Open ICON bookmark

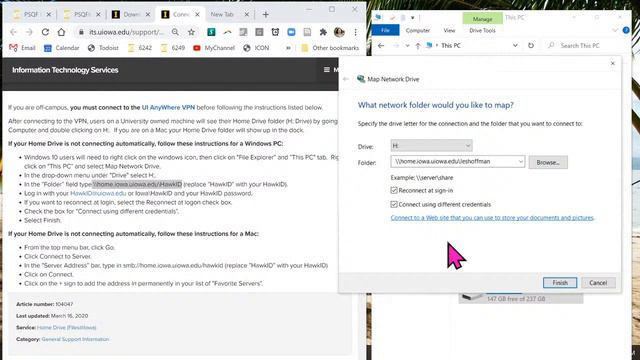pyautogui.click(x=256, y=48)
